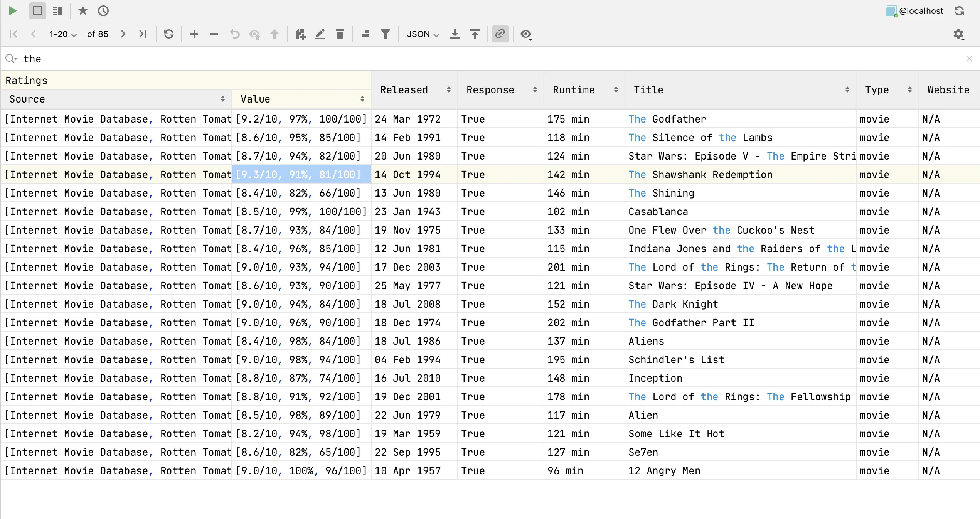
Task: Click the next page navigation button
Action: [x=123, y=34]
